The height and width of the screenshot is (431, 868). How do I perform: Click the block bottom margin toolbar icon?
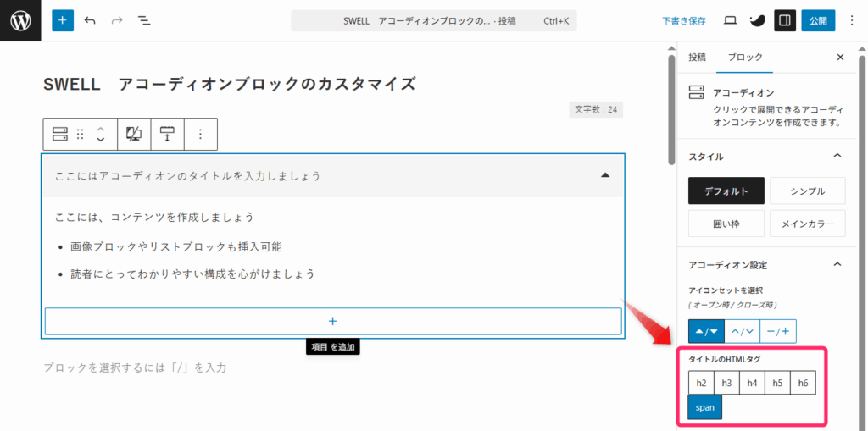(x=167, y=134)
